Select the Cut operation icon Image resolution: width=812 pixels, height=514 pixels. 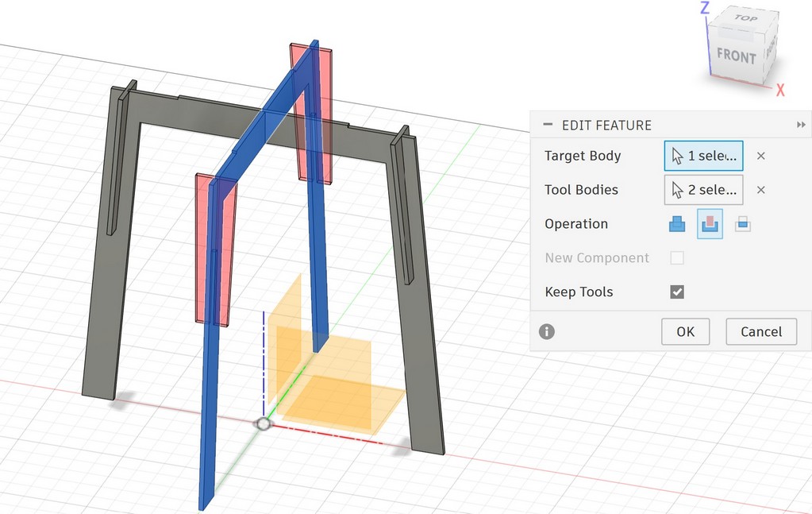pyautogui.click(x=710, y=224)
